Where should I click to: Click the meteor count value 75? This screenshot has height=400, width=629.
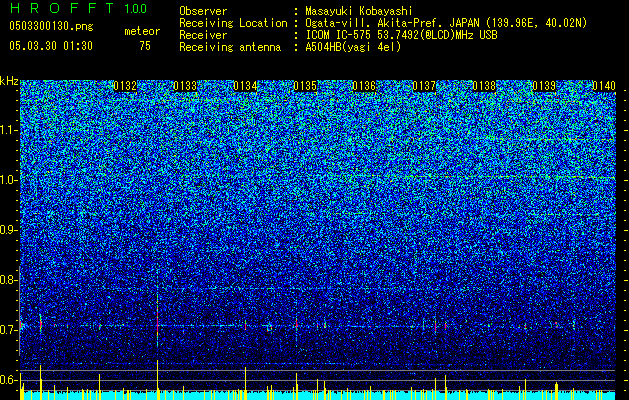click(145, 46)
